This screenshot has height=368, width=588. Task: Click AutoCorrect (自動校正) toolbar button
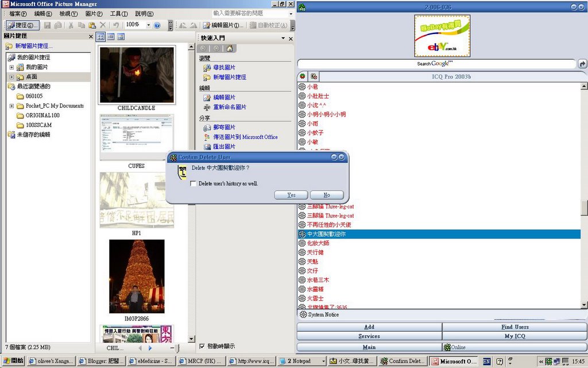pos(269,25)
